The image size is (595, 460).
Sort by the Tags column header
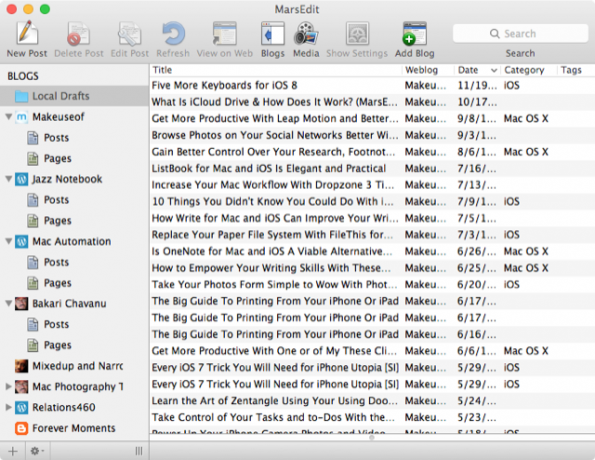point(576,70)
